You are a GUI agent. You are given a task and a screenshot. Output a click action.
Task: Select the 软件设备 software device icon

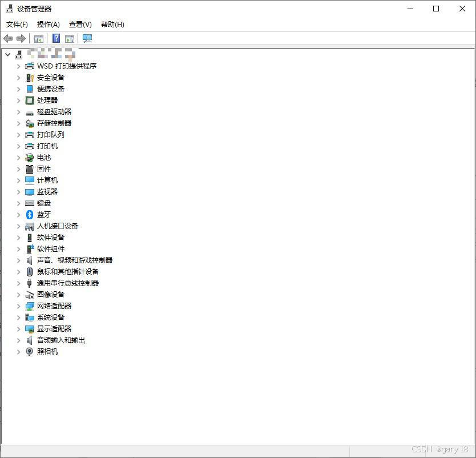tap(30, 238)
